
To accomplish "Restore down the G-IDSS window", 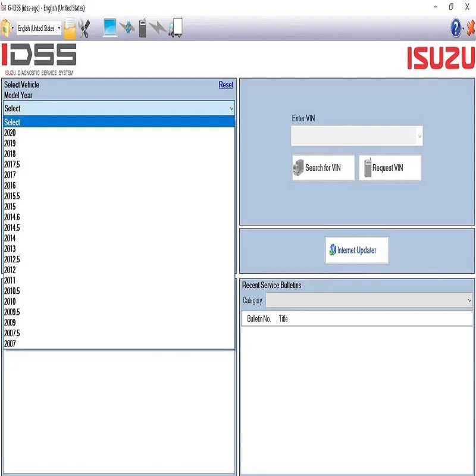I will click(452, 7).
